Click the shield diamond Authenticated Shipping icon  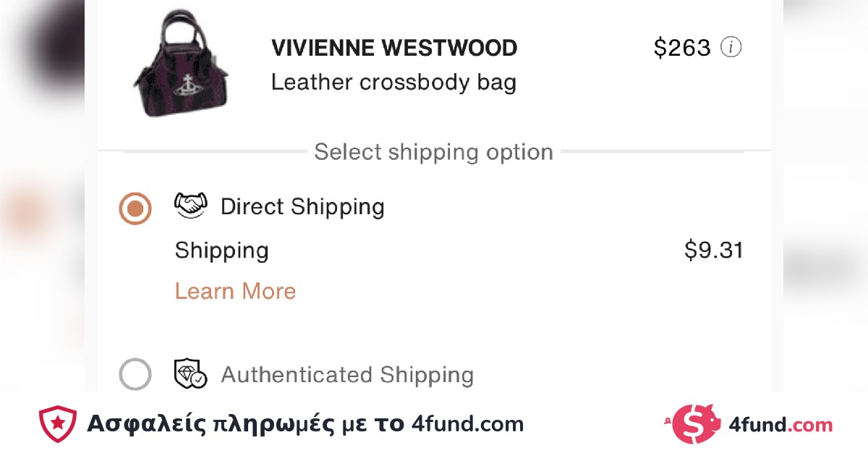[190, 374]
